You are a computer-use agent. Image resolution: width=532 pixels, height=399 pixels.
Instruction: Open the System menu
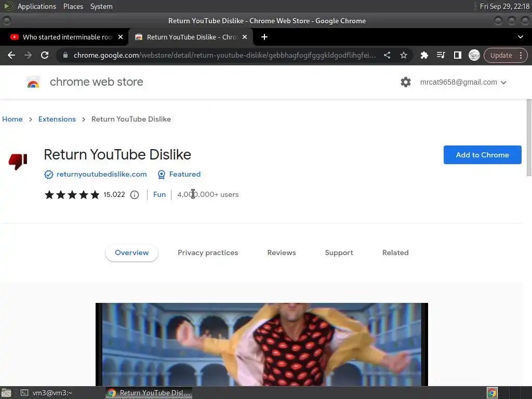101,6
